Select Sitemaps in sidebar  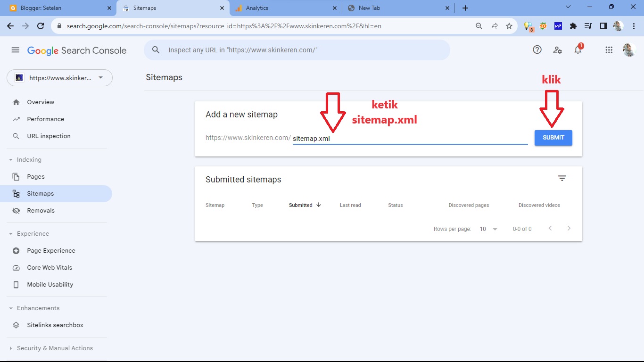pos(56,194)
